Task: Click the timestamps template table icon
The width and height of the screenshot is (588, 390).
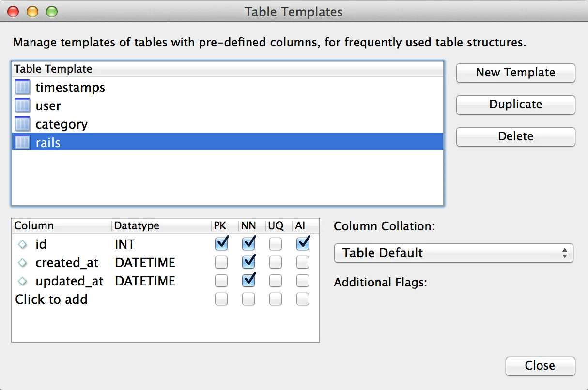Action: tap(22, 87)
